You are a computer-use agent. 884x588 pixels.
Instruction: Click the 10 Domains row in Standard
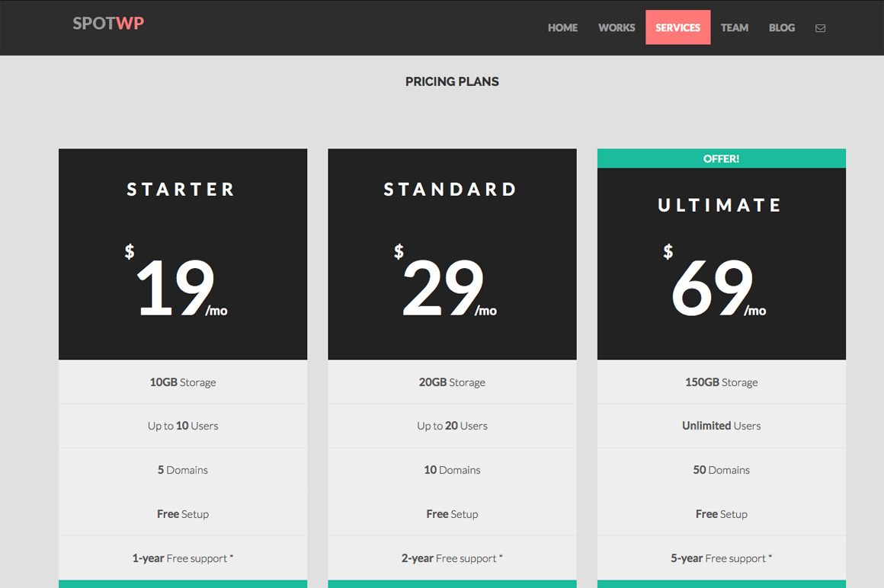(x=452, y=470)
